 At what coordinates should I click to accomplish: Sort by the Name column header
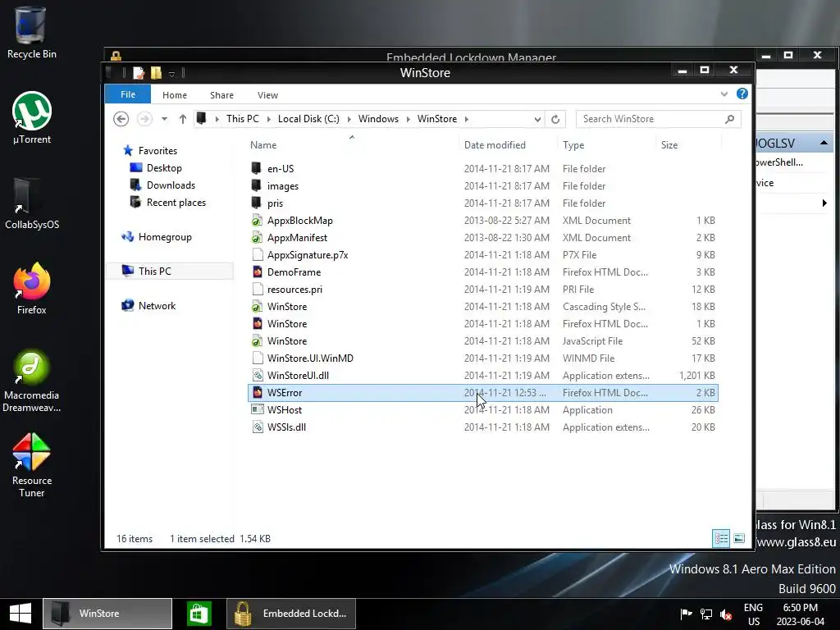(x=352, y=145)
